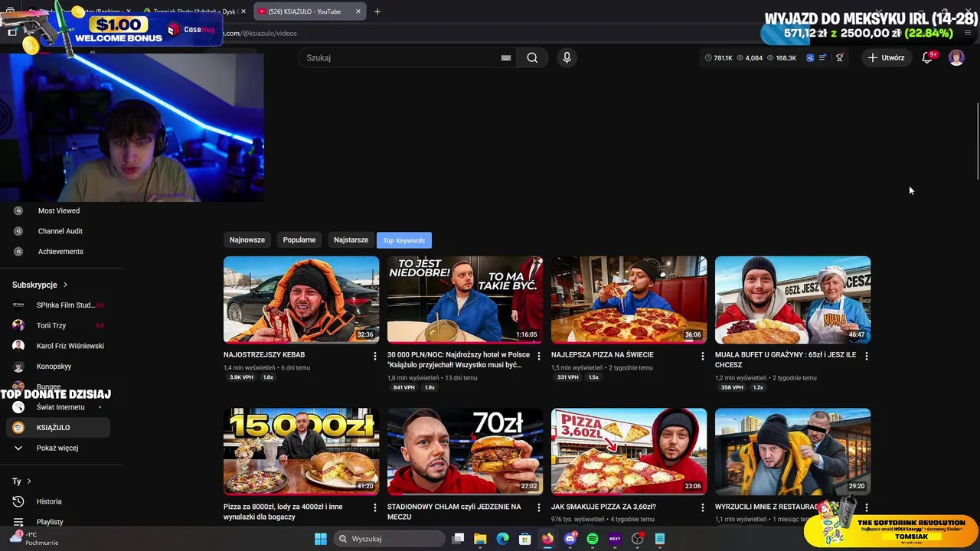Open options for Pizza za 8000zł video
The height and width of the screenshot is (551, 980).
click(x=374, y=507)
